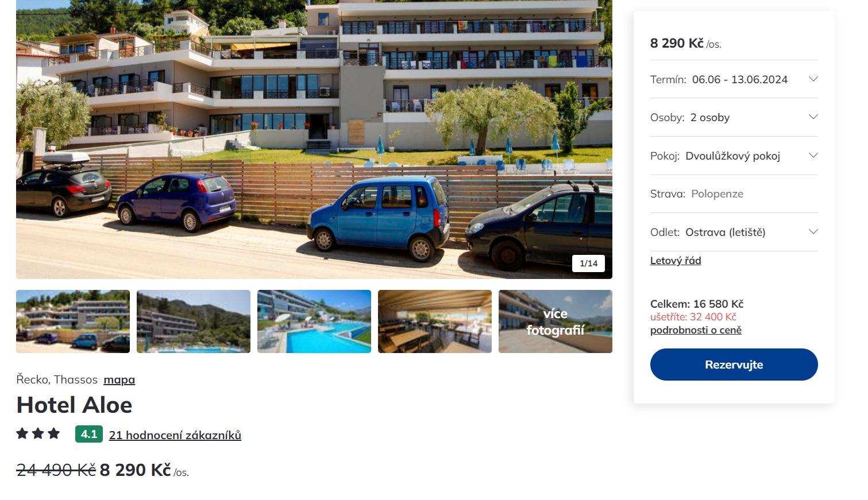The width and height of the screenshot is (868, 500).
Task: Select the swimming pool thumbnail
Action: [x=314, y=321]
